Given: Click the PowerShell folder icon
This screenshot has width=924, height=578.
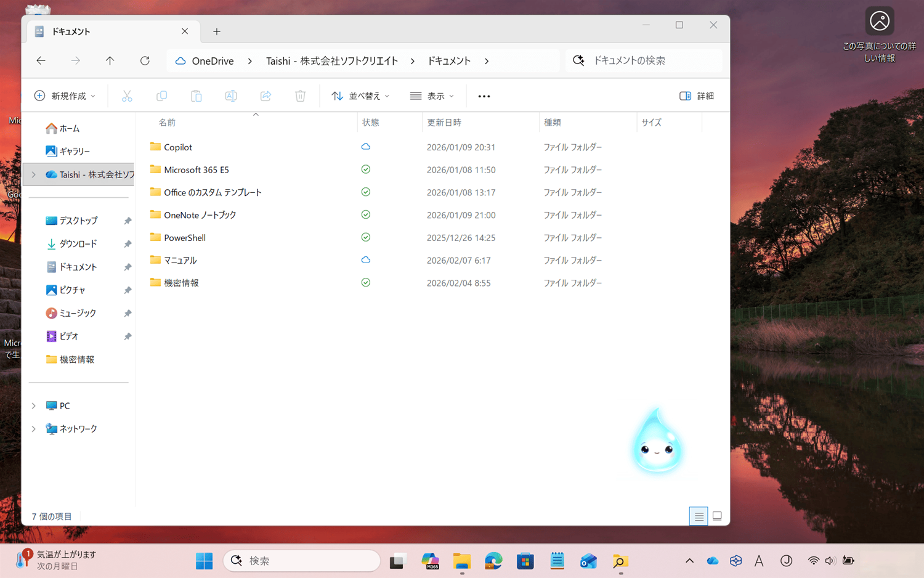Looking at the screenshot, I should tap(155, 237).
